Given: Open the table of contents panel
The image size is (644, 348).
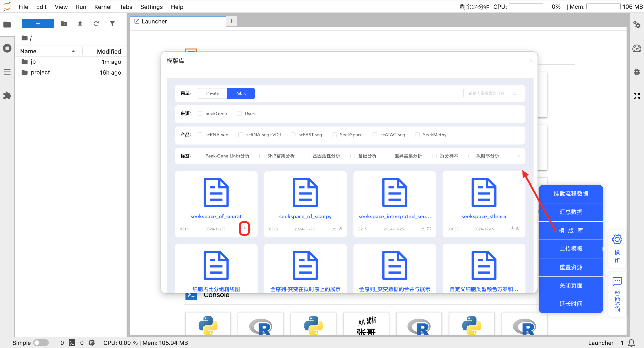Looking at the screenshot, I should (7, 72).
